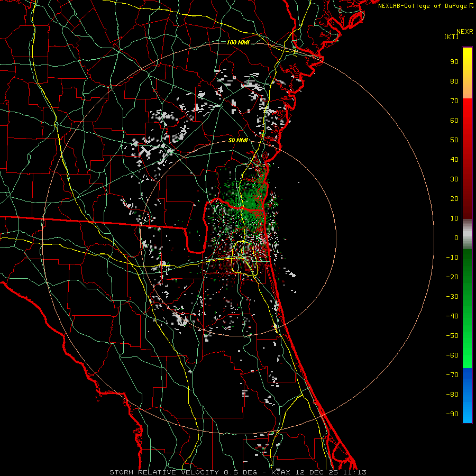Click the "100 NMI" range ring label

(238, 42)
